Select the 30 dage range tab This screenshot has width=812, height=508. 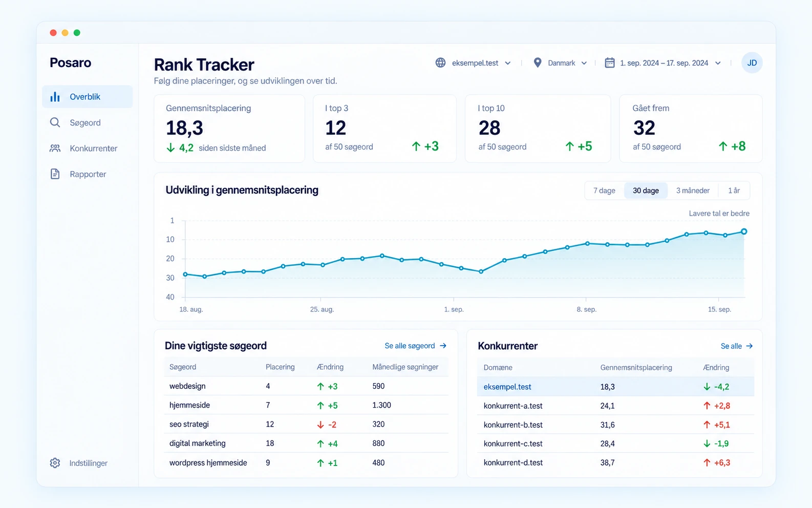coord(646,190)
